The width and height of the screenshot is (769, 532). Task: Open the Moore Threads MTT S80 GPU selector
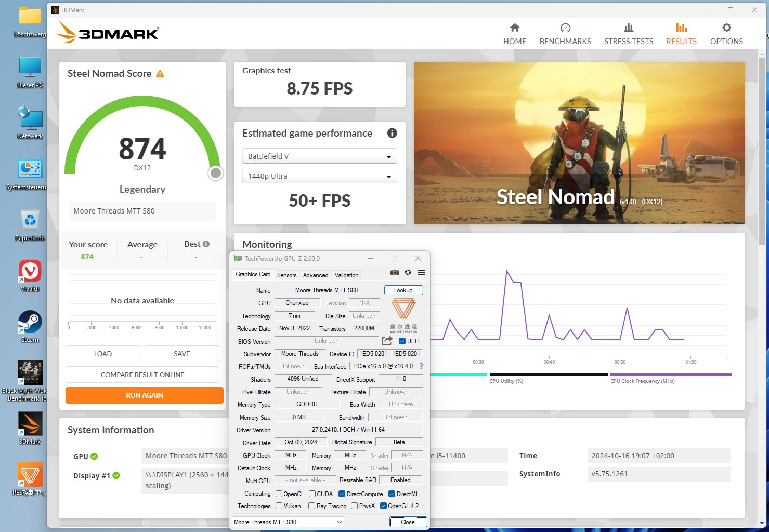(x=288, y=522)
